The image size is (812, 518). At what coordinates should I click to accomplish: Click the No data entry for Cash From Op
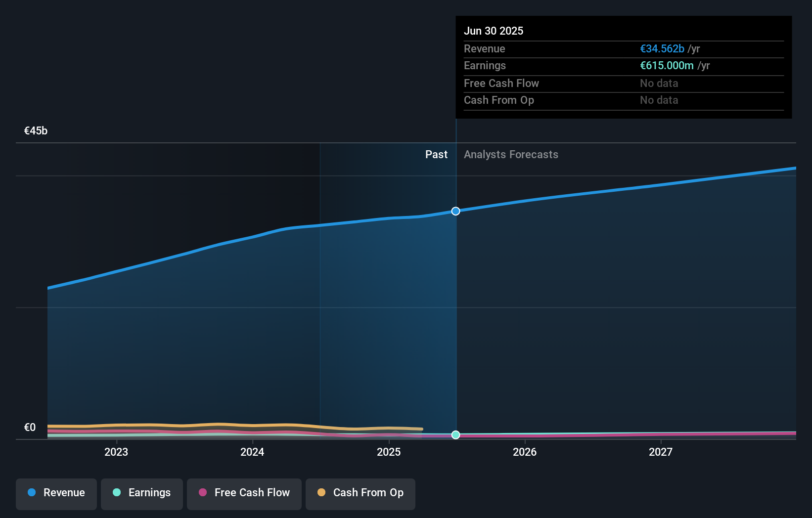tap(659, 100)
